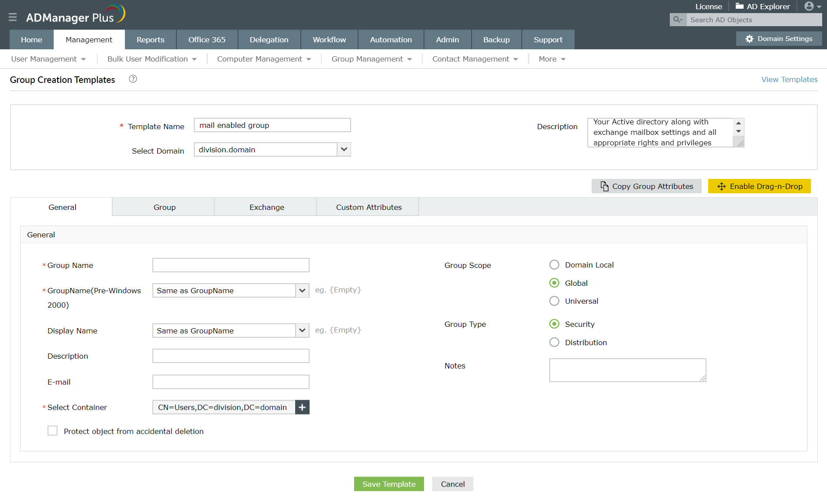Check Protect object from accidental deletion

(x=52, y=431)
